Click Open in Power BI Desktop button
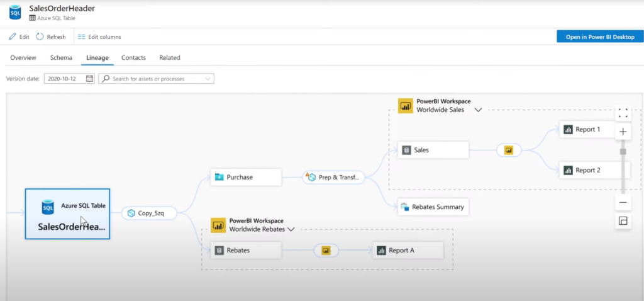 pyautogui.click(x=600, y=37)
